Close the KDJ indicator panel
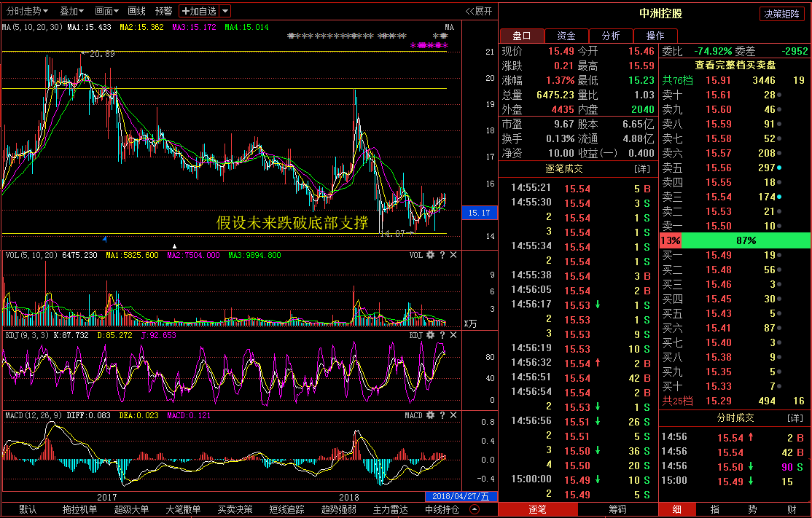 click(453, 335)
